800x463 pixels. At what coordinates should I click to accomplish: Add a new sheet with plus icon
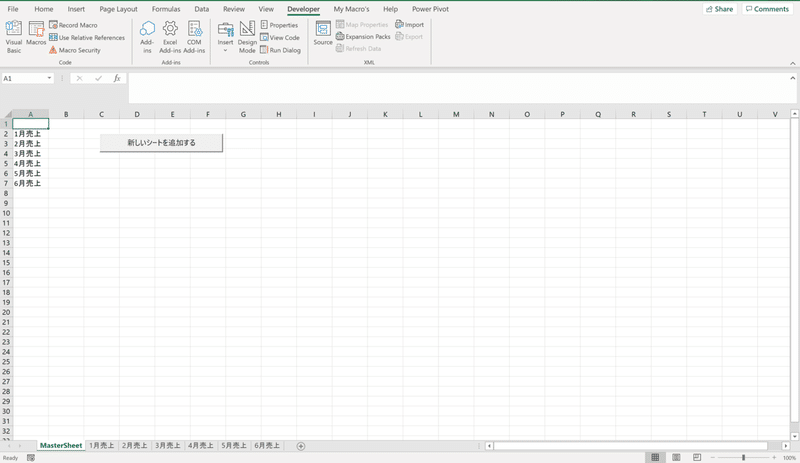pyautogui.click(x=301, y=446)
